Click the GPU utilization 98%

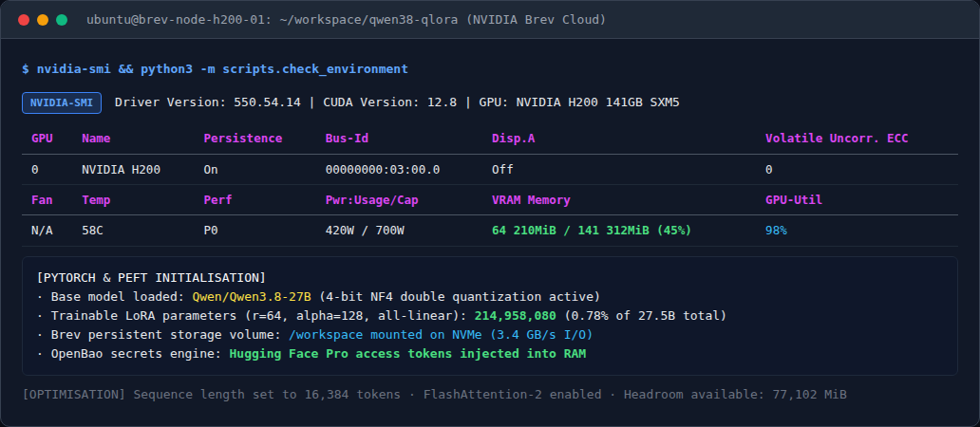[x=776, y=231]
